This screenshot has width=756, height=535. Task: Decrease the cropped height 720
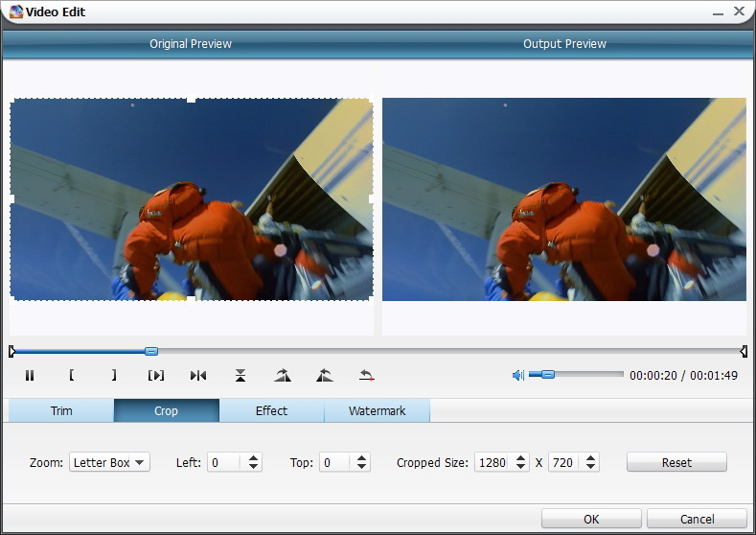(590, 467)
